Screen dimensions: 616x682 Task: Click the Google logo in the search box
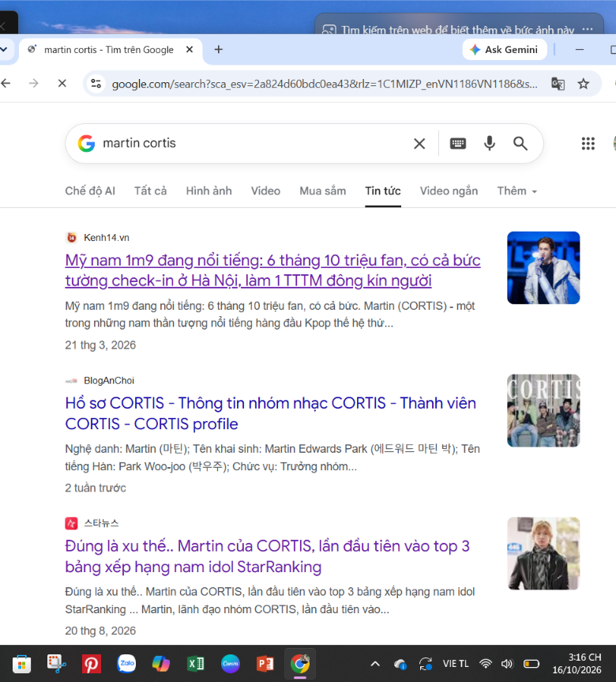click(86, 143)
